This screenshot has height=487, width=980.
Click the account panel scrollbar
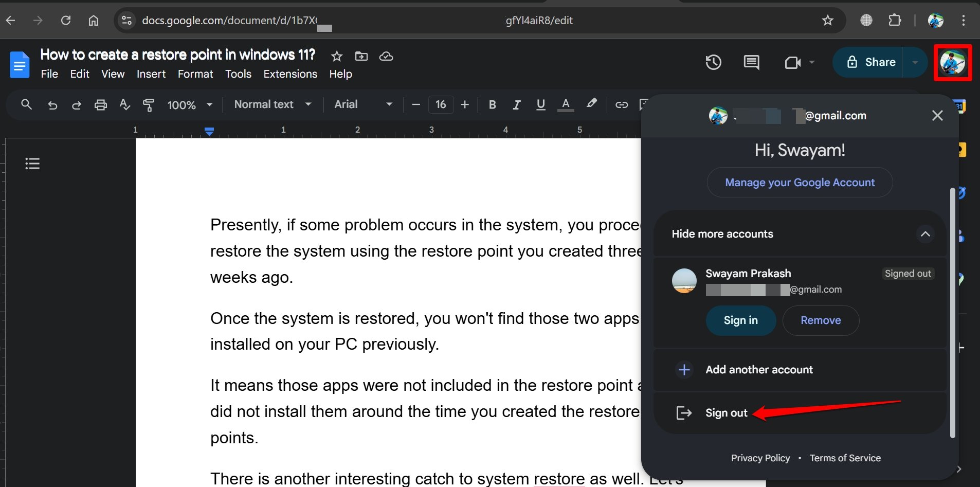click(x=952, y=313)
